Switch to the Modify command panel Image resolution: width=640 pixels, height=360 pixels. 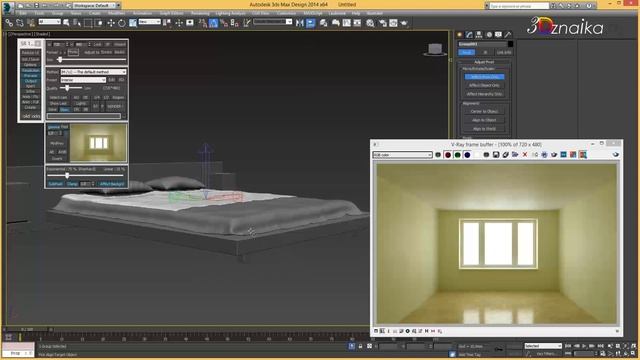pos(469,35)
